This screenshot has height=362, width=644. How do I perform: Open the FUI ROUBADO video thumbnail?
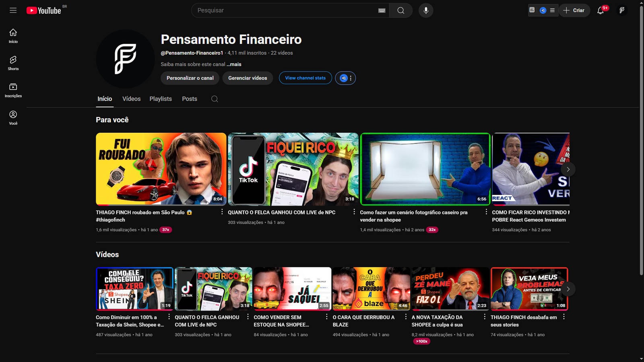pyautogui.click(x=161, y=169)
